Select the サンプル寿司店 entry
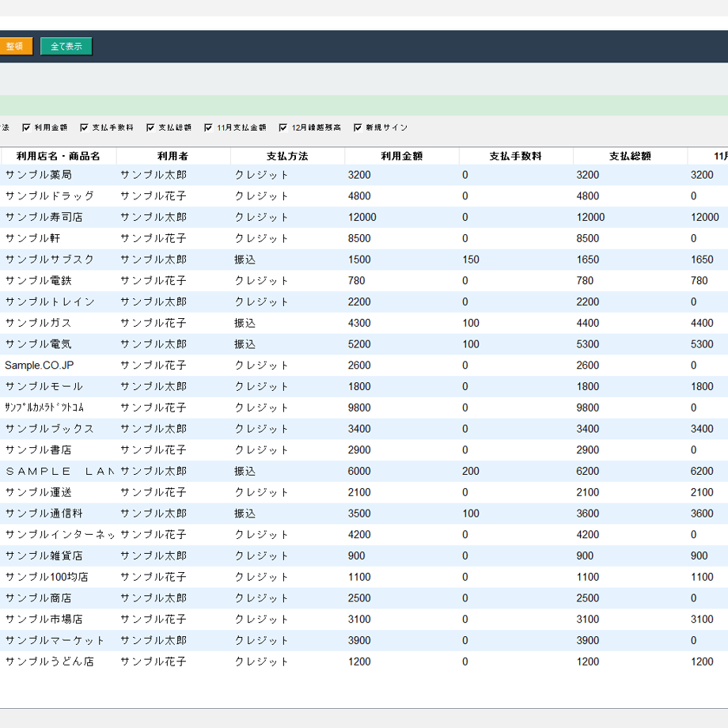This screenshot has height=728, width=728. 44,218
